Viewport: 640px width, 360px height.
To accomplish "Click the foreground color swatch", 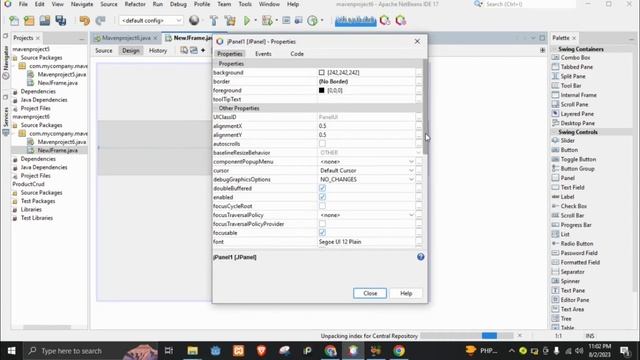I will (x=322, y=91).
